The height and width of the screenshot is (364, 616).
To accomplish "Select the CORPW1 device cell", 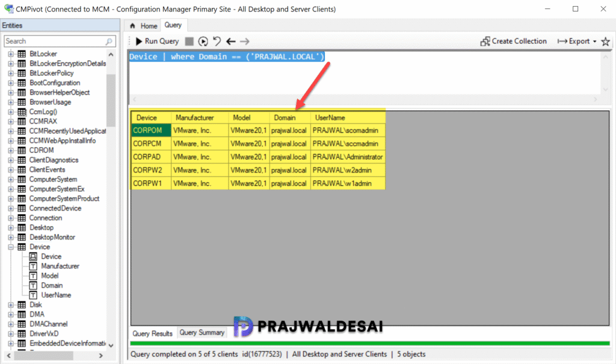I will (151, 184).
